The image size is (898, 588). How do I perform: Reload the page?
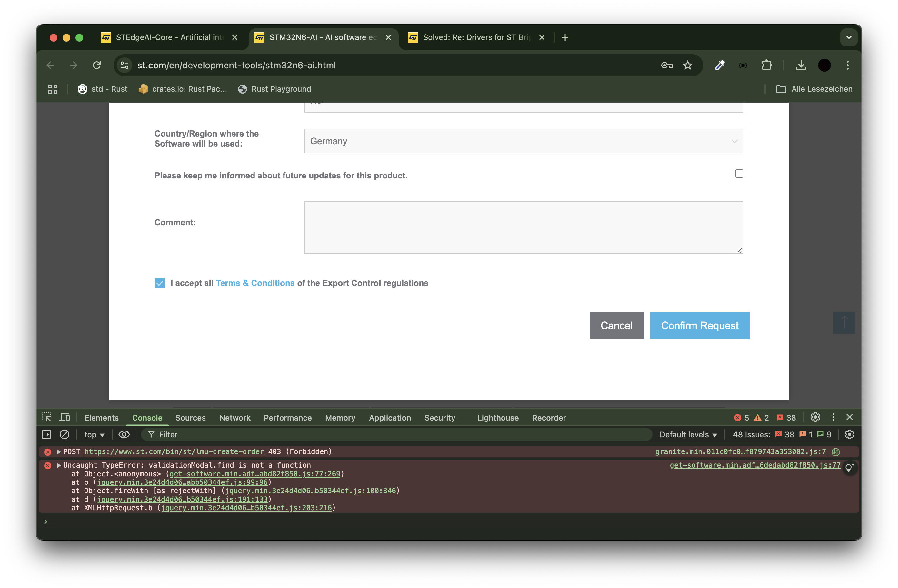point(97,65)
